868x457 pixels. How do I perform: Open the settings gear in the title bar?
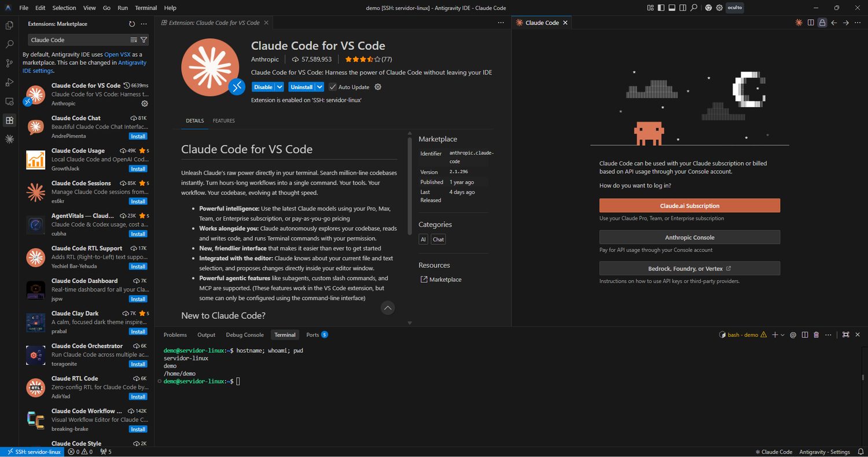719,8
